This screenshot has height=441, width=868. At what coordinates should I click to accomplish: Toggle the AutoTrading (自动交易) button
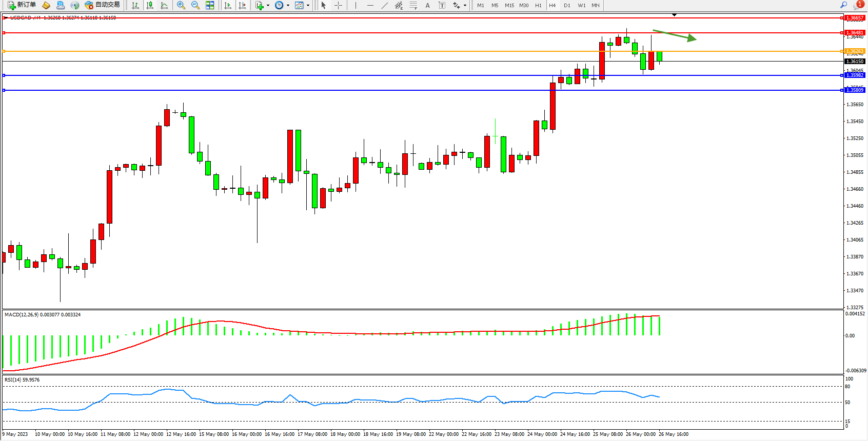pyautogui.click(x=103, y=5)
